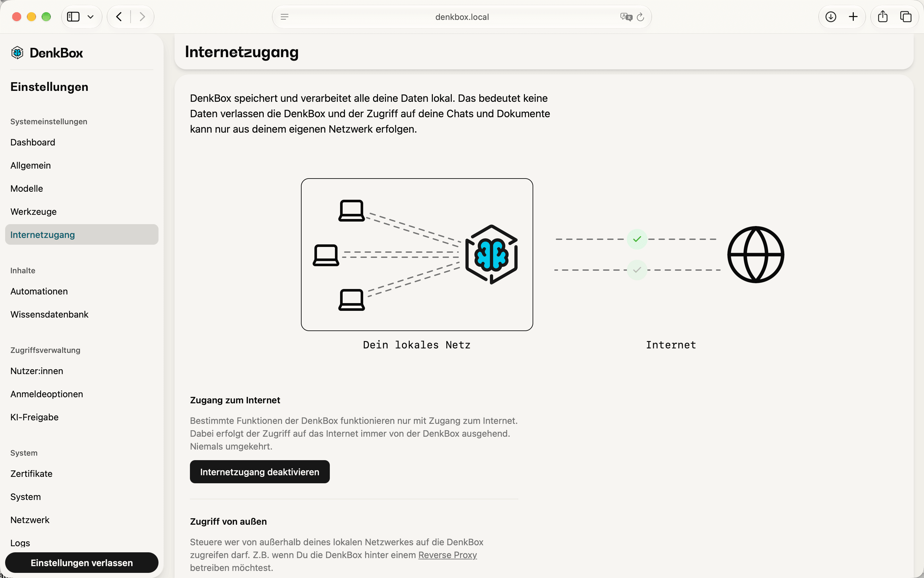Screen dimensions: 924x578
Task: Go back with the browser back arrow
Action: pos(119,17)
